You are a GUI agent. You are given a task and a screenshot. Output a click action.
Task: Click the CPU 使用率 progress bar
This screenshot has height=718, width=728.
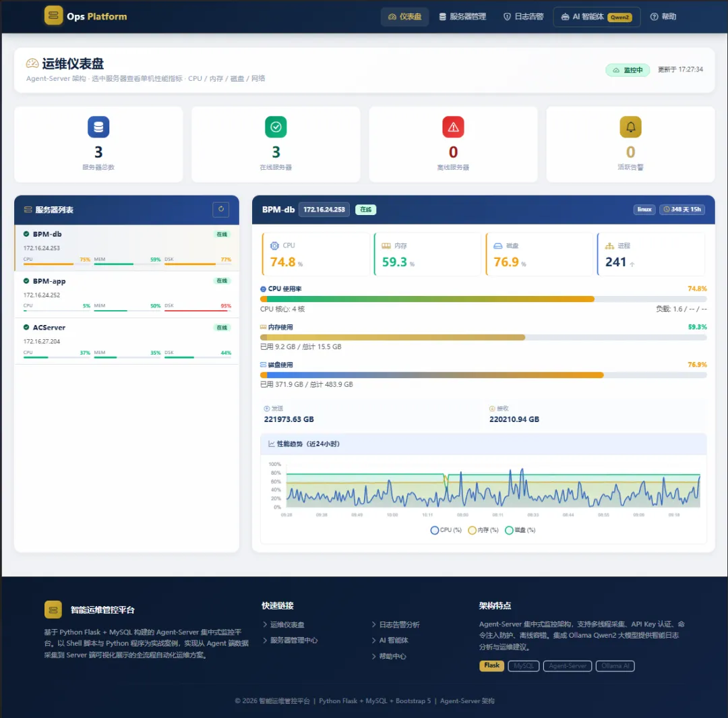(x=483, y=299)
